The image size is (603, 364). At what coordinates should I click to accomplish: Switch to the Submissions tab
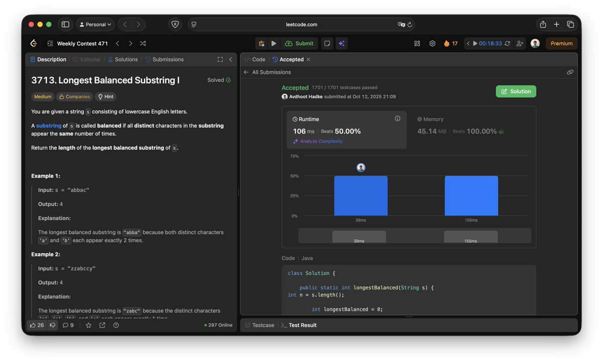(x=164, y=59)
